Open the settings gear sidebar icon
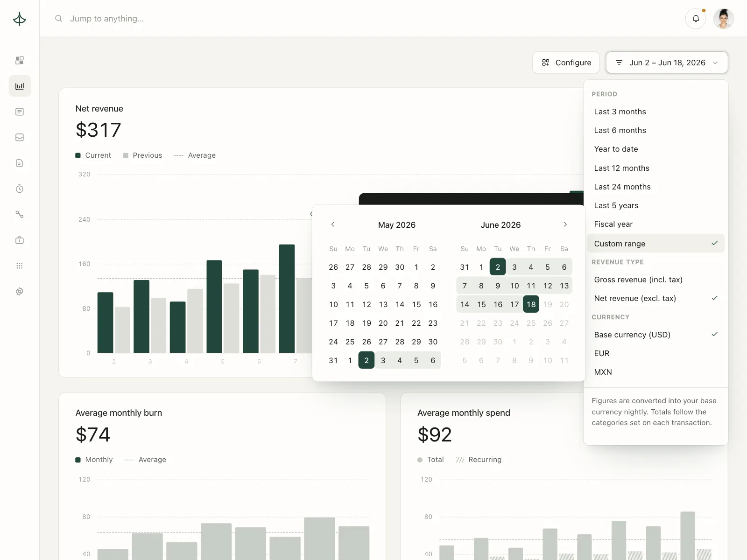The image size is (747, 560). point(20,292)
